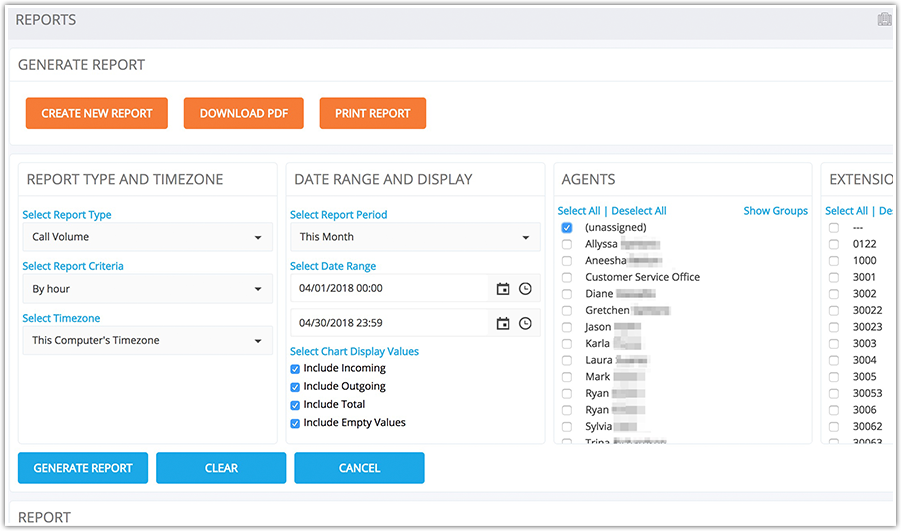The width and height of the screenshot is (901, 531).
Task: Toggle Include Outgoing checkbox
Action: tap(295, 387)
